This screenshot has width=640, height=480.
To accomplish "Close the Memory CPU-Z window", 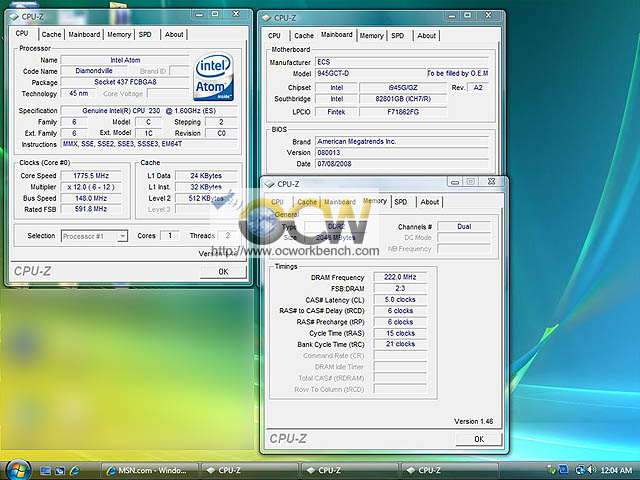I will click(x=491, y=182).
